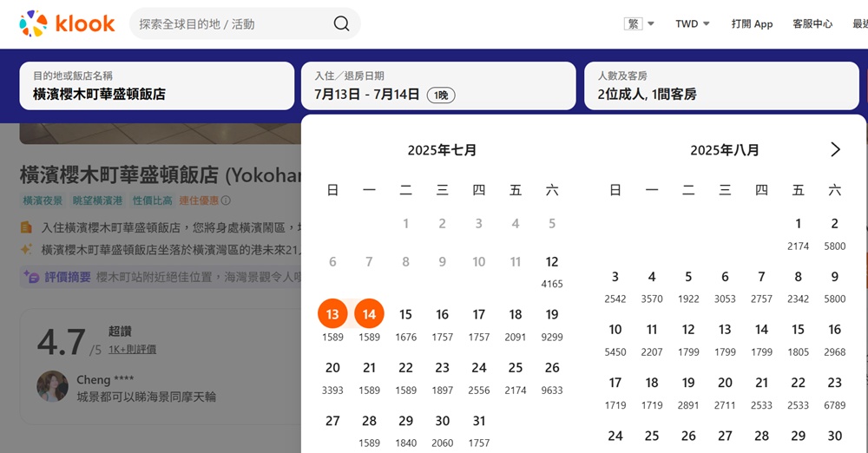Select July 30 priced 2060
The width and height of the screenshot is (868, 453).
coord(443,430)
